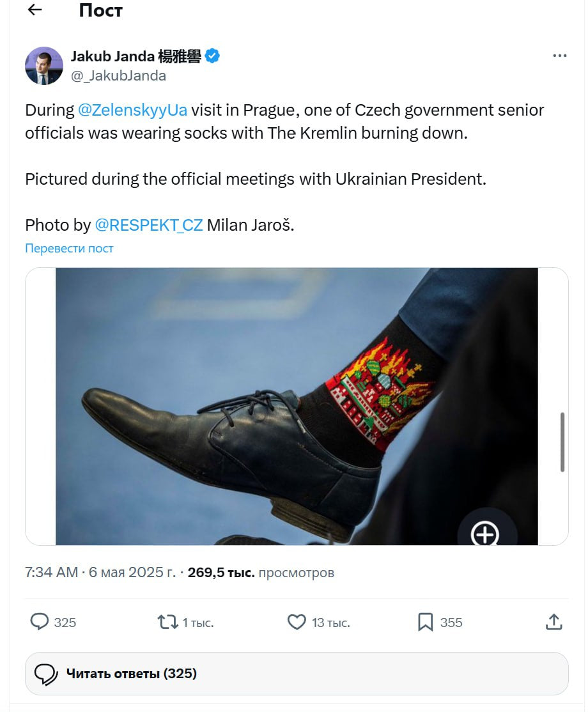This screenshot has width=588, height=712.
Task: Click the verified badge next to Jakub Janda
Action: click(x=212, y=56)
